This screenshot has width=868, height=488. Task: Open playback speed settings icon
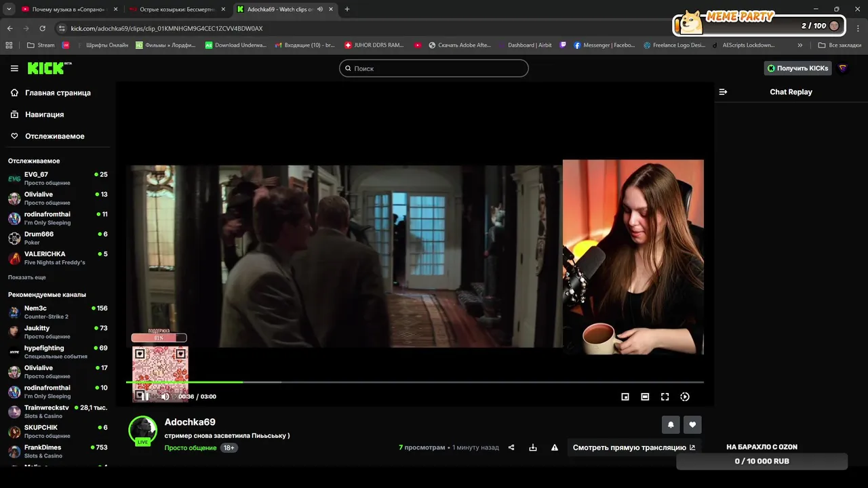pos(685,396)
